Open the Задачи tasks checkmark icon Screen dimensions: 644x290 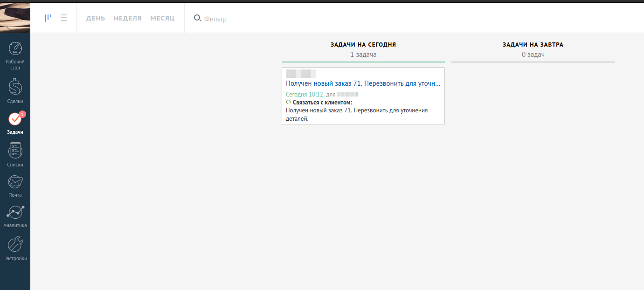point(15,119)
